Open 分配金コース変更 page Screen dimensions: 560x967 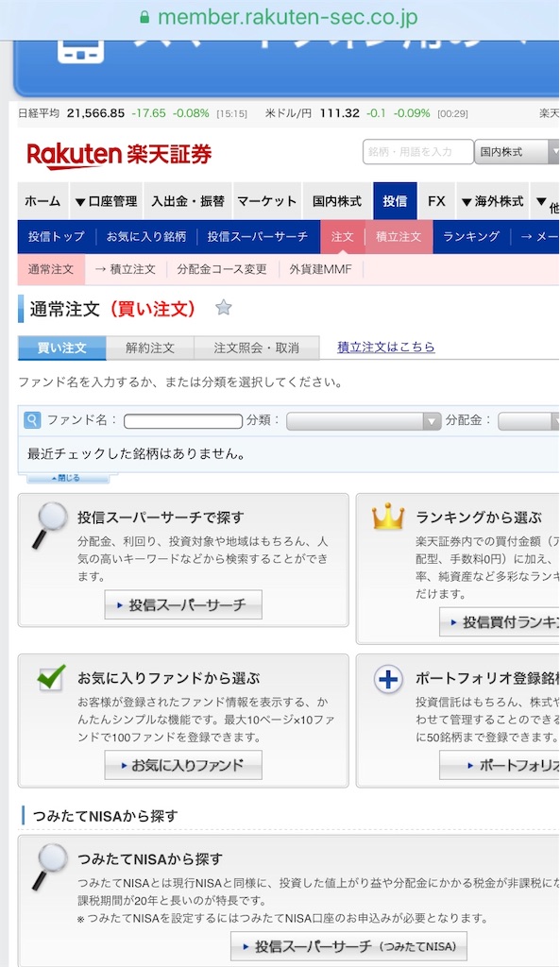pyautogui.click(x=222, y=269)
